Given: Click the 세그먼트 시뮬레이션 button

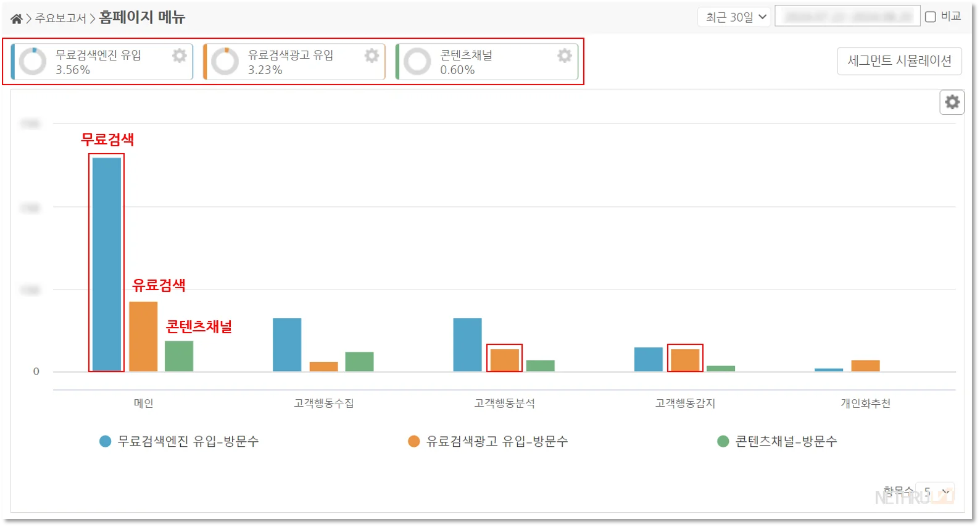Looking at the screenshot, I should (899, 60).
